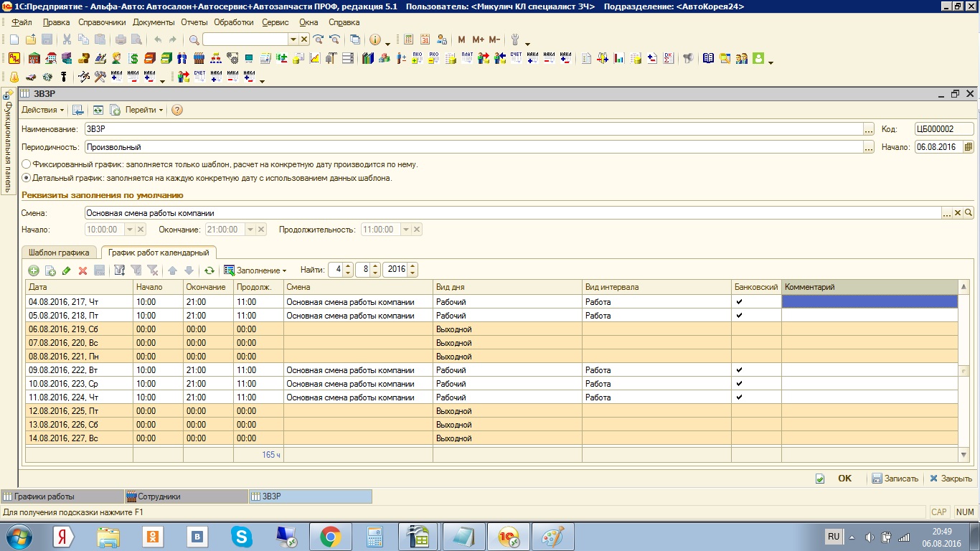The width and height of the screenshot is (980, 551).
Task: Switch to the График работ календарный tab
Action: 159,253
